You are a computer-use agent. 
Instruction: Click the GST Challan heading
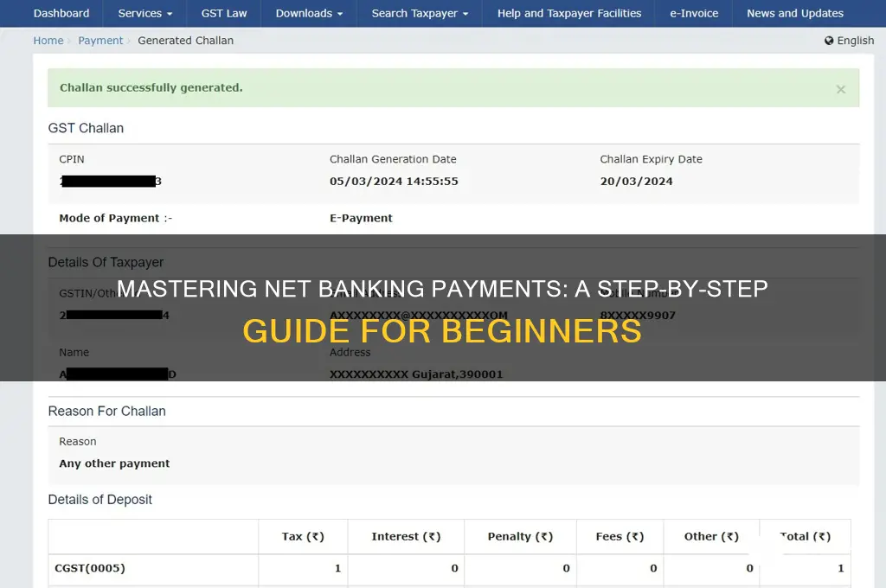(x=86, y=128)
